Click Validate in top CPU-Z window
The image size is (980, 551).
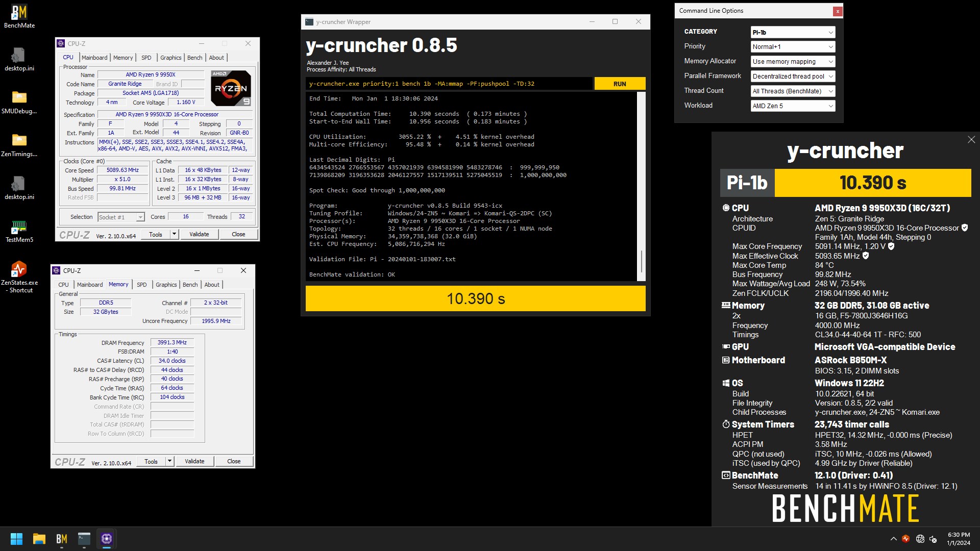point(199,234)
